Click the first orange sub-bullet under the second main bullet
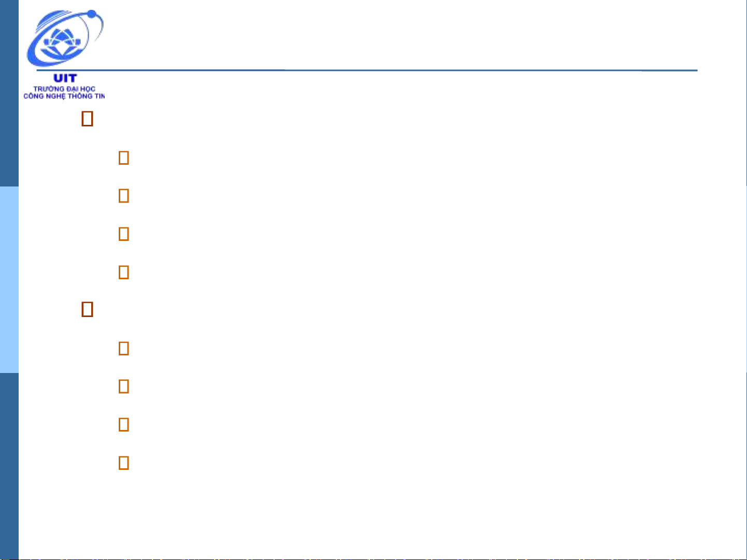Image resolution: width=747 pixels, height=560 pixels. [x=123, y=348]
